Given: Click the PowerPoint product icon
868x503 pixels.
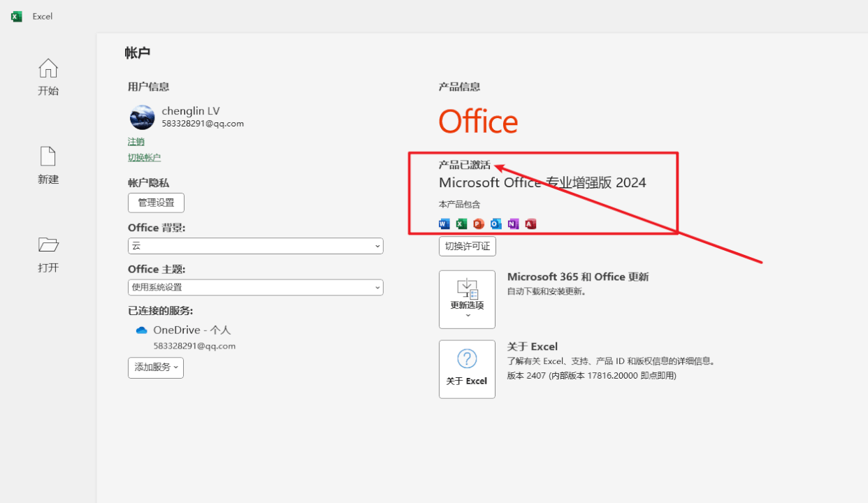Looking at the screenshot, I should coord(478,224).
